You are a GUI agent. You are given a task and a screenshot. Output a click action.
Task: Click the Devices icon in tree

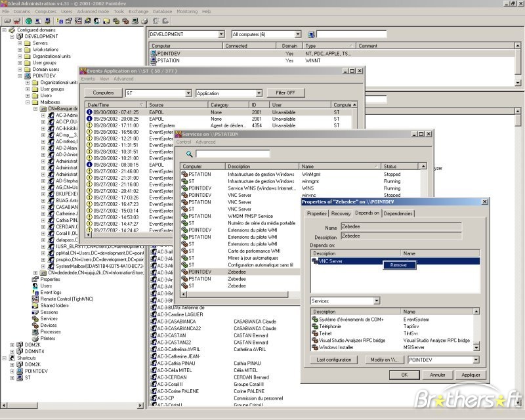(35, 325)
